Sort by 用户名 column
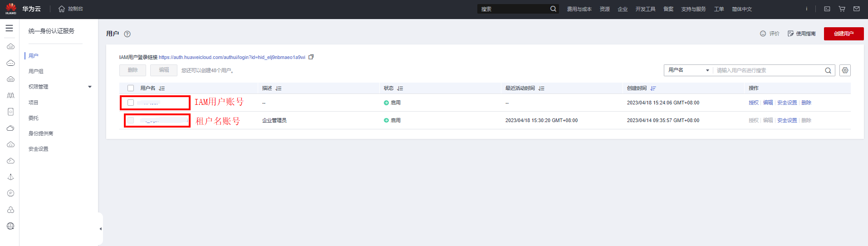The image size is (868, 246). [x=162, y=89]
